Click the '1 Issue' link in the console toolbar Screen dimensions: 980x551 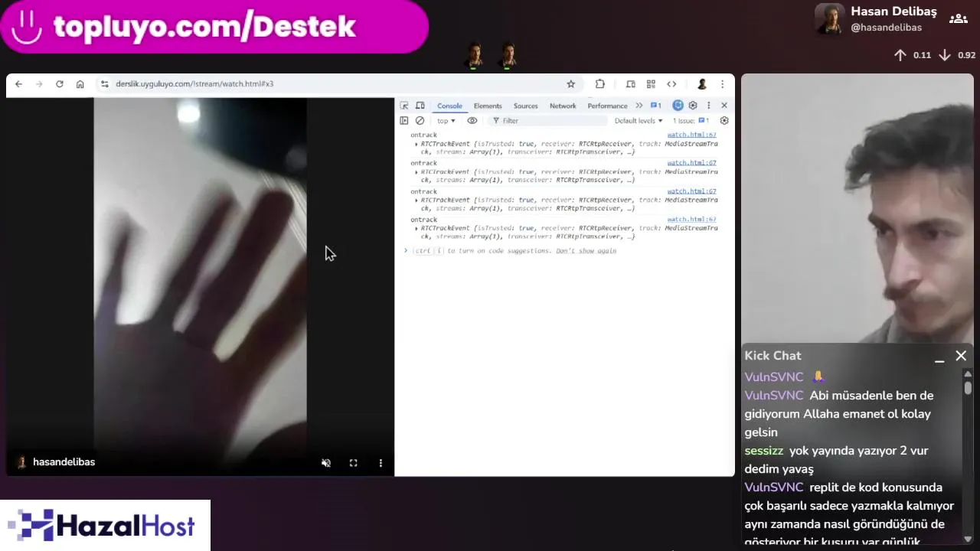point(691,121)
